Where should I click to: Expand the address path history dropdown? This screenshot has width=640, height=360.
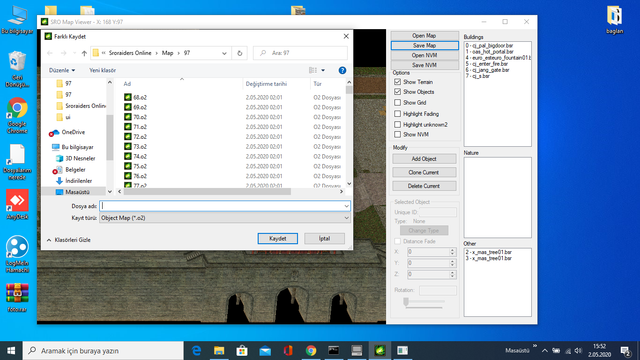point(224,53)
